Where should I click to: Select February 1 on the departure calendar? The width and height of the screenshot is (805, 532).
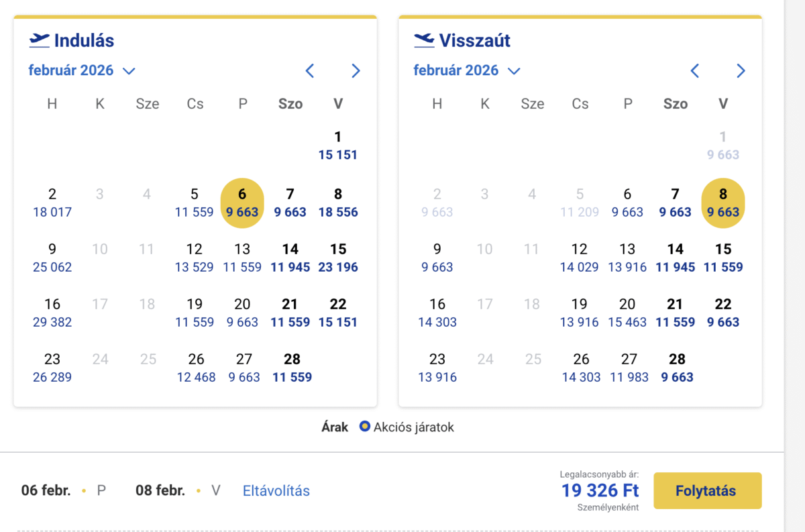(x=338, y=145)
